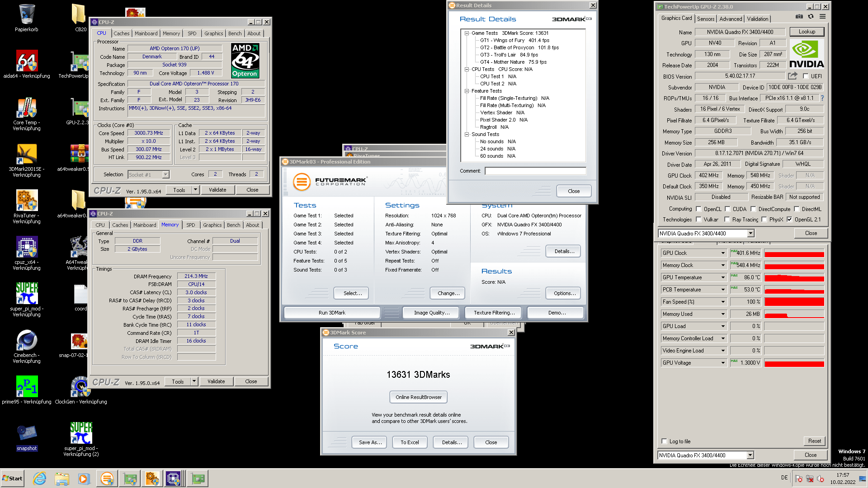Toggle the UEFI checkbox in GPU-Z

click(x=806, y=76)
